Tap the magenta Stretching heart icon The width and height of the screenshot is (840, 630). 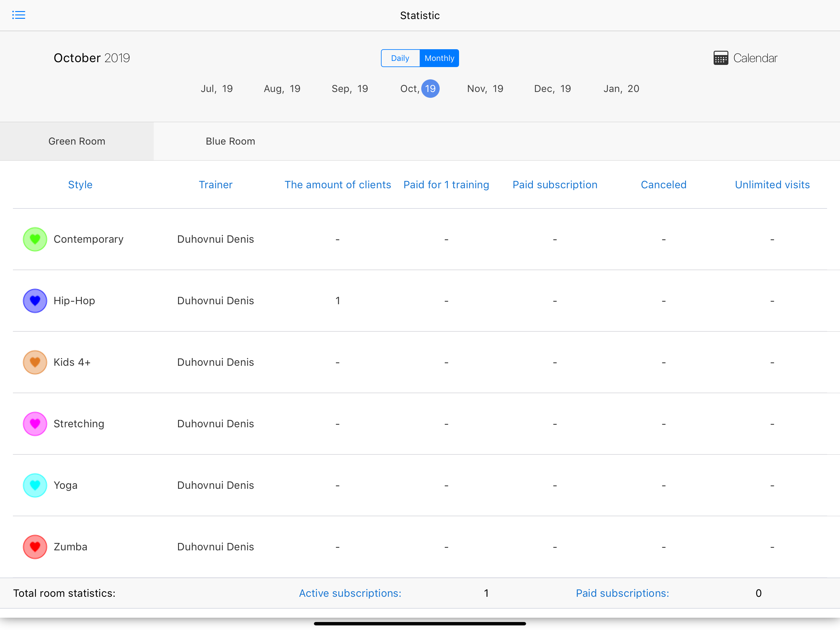[x=35, y=424]
